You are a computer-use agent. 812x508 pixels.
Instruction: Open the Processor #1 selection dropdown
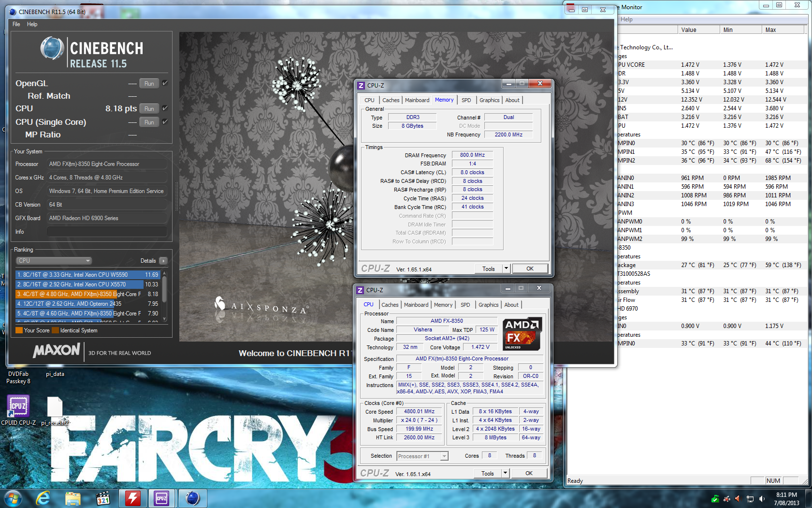coord(422,456)
